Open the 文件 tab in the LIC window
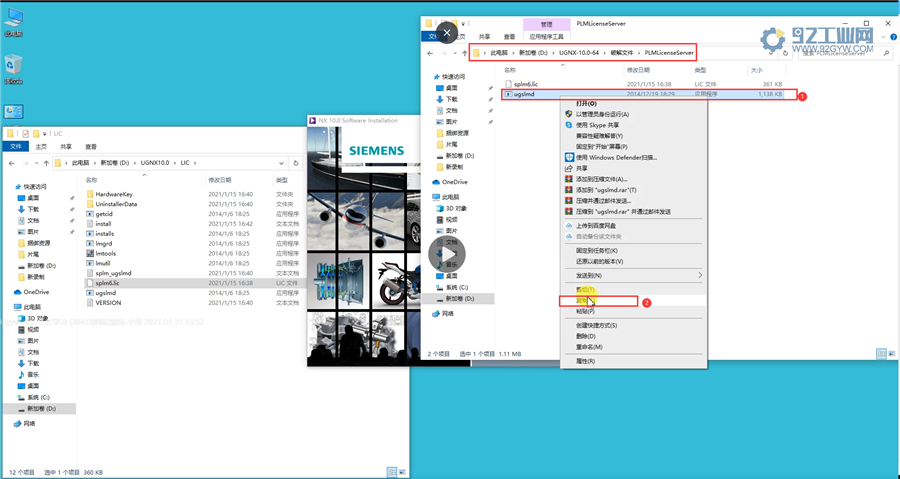The height and width of the screenshot is (479, 900). (16, 146)
